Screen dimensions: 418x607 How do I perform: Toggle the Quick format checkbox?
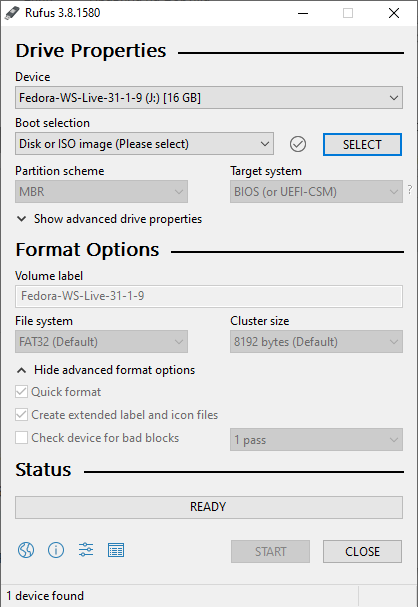point(21,392)
